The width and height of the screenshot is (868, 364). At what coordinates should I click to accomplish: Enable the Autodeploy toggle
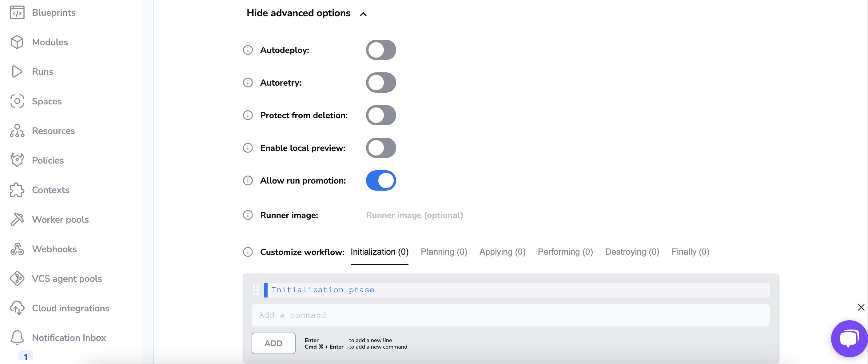(x=381, y=50)
